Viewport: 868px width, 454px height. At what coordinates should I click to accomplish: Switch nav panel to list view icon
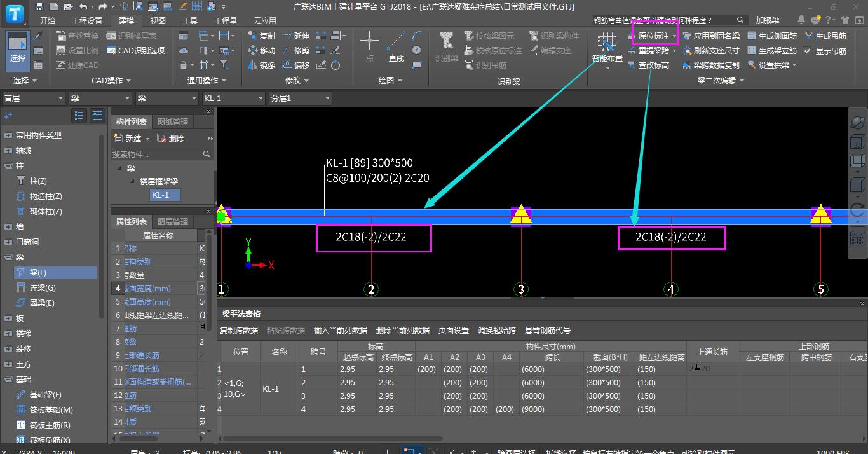point(79,116)
